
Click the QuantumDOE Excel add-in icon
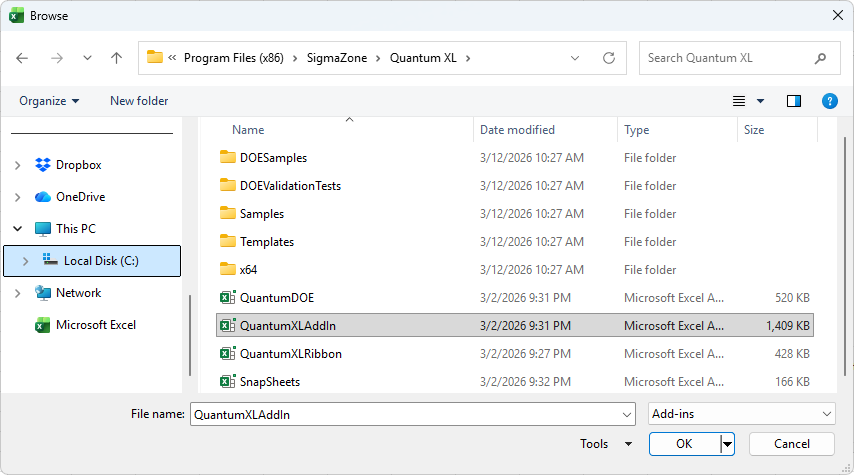click(228, 297)
